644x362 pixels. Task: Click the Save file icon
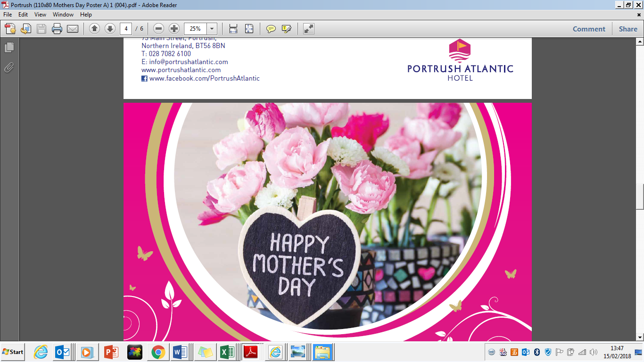click(x=41, y=29)
